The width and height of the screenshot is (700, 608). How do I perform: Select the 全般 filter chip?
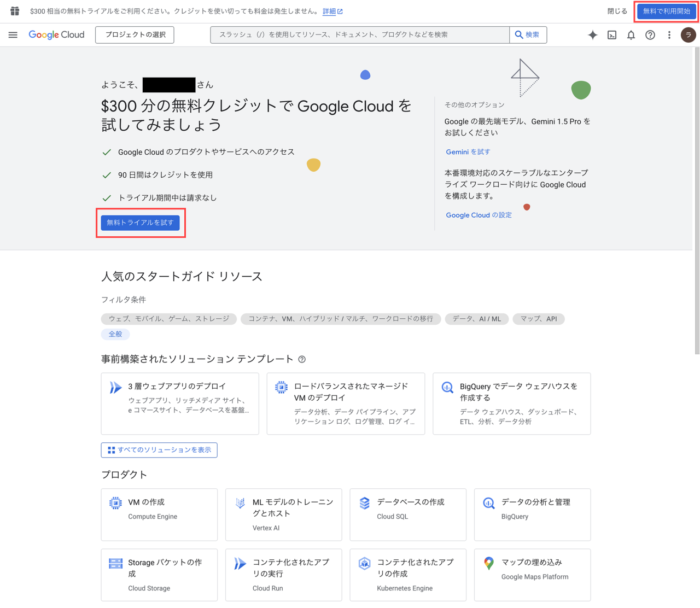[x=115, y=334]
